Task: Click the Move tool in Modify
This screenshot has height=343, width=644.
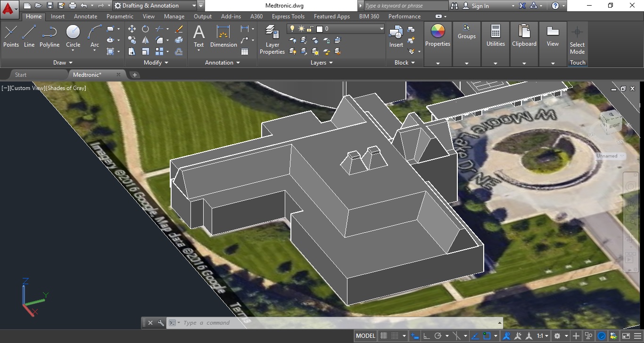Action: tap(132, 29)
